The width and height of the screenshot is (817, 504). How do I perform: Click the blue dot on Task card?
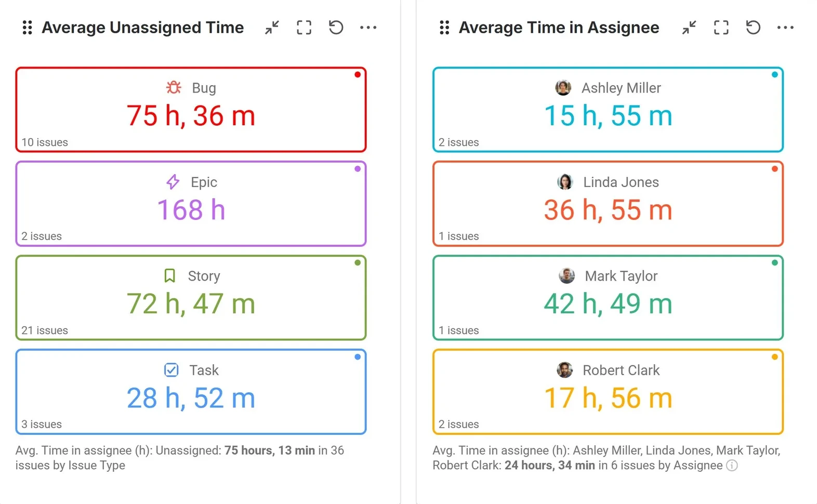(358, 356)
